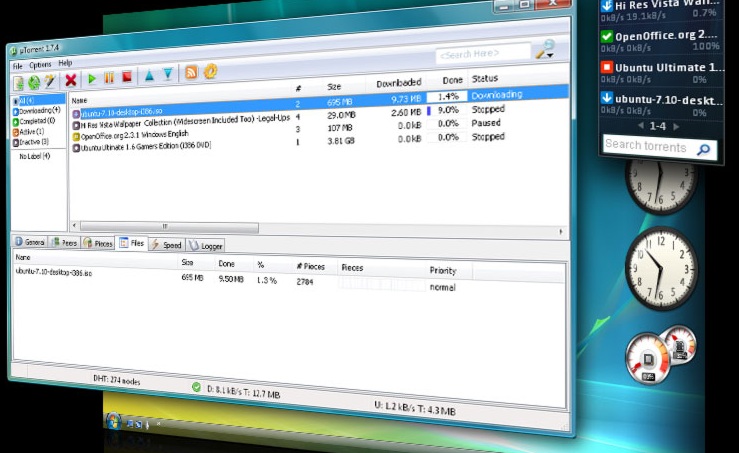
Task: Go to next page arrow in gadget
Action: tap(676, 126)
